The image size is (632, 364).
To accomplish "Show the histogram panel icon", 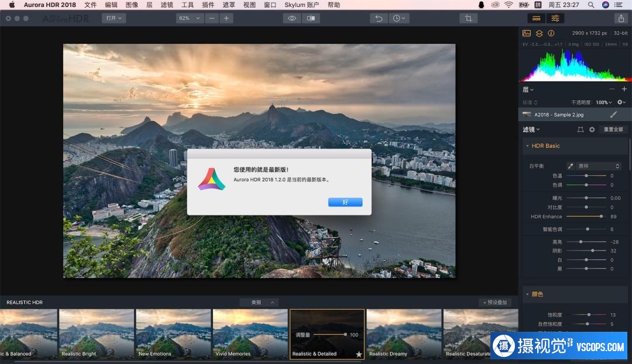I will pos(527,33).
